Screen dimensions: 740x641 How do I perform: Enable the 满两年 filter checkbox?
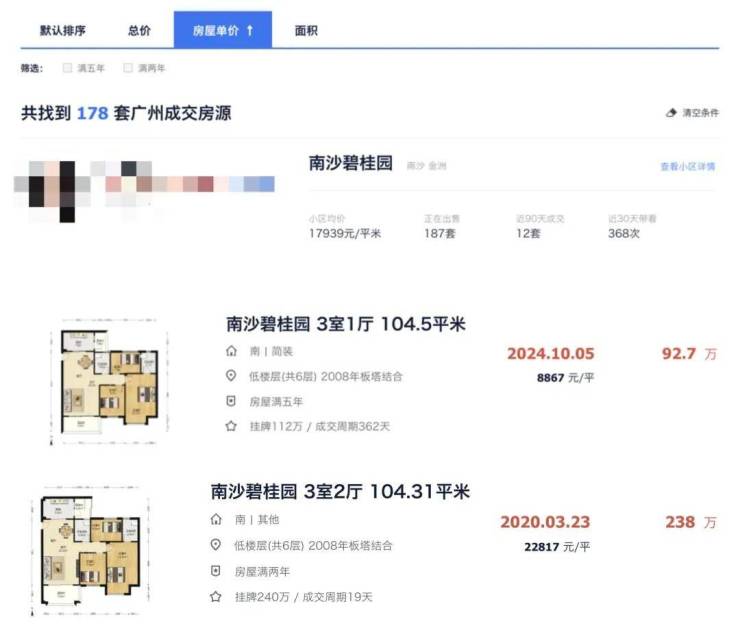pyautogui.click(x=128, y=68)
